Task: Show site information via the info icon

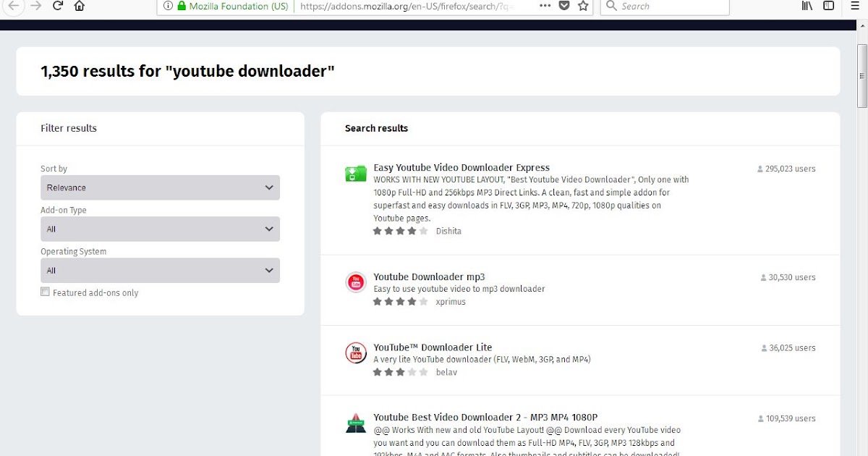Action: pos(168,6)
